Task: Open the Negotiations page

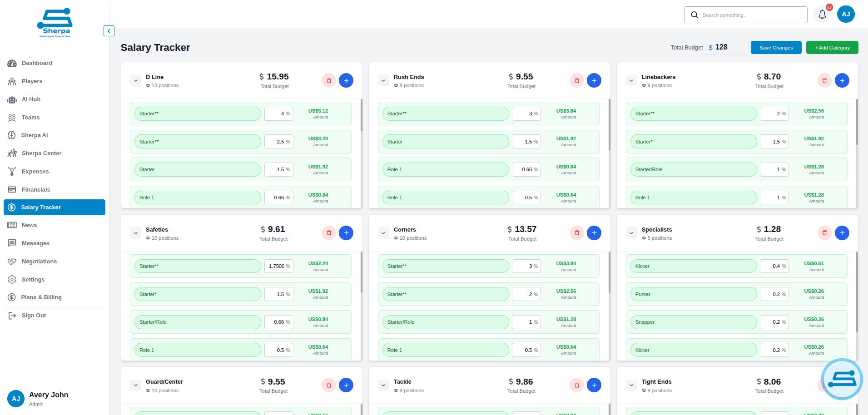Action: pos(39,262)
